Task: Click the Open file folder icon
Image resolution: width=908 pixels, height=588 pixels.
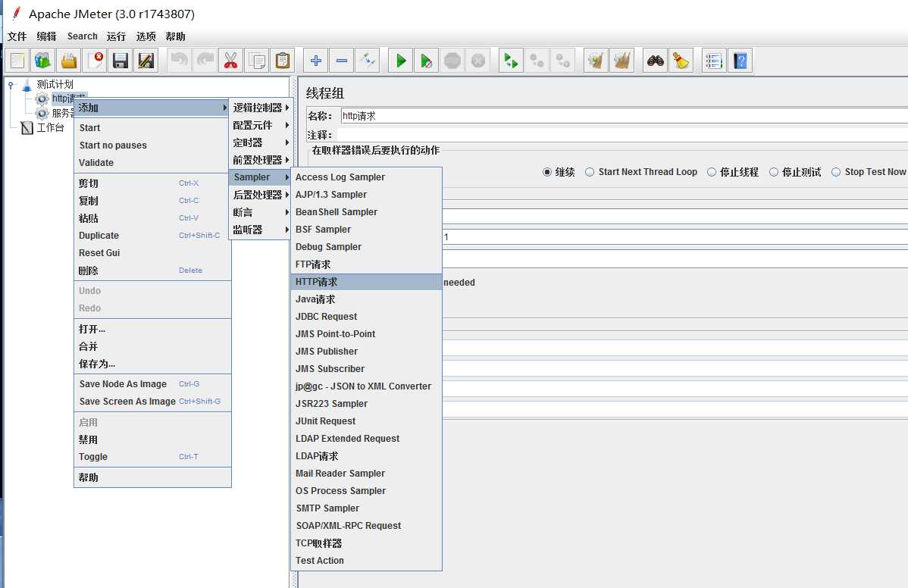Action: point(69,61)
